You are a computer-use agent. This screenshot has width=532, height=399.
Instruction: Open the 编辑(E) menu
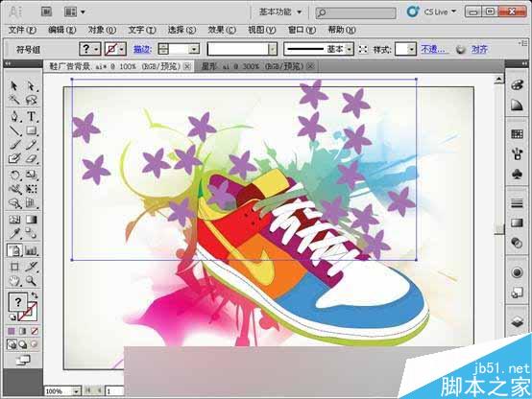click(x=61, y=30)
